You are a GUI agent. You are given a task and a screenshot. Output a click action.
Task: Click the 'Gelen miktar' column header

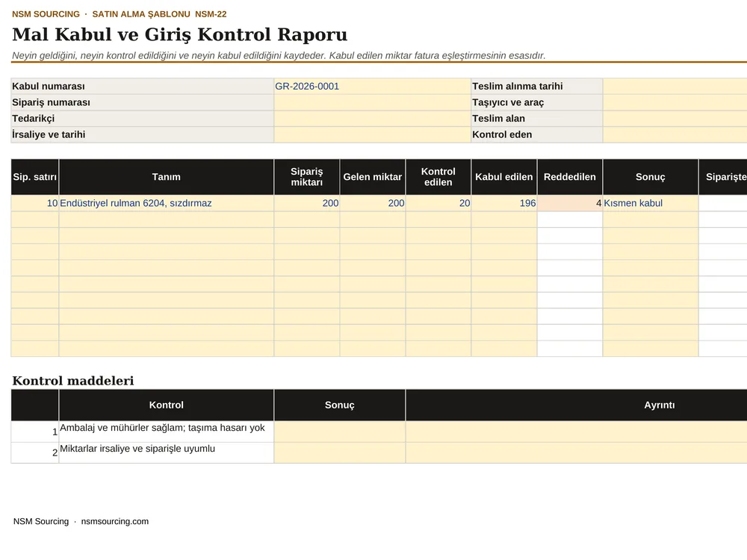(373, 177)
